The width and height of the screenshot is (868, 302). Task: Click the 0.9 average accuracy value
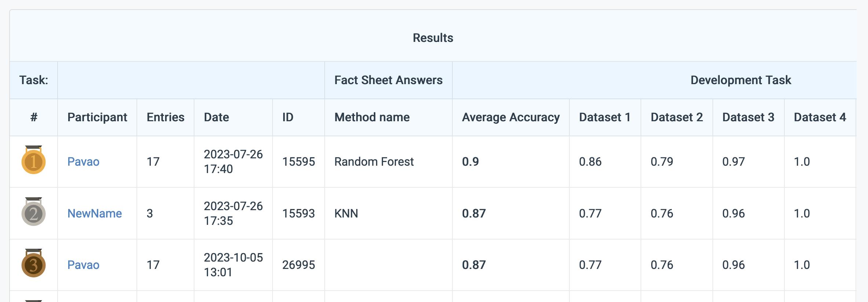point(470,162)
